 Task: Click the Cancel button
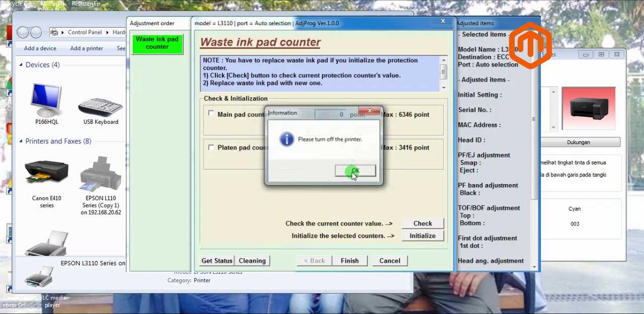click(x=390, y=261)
